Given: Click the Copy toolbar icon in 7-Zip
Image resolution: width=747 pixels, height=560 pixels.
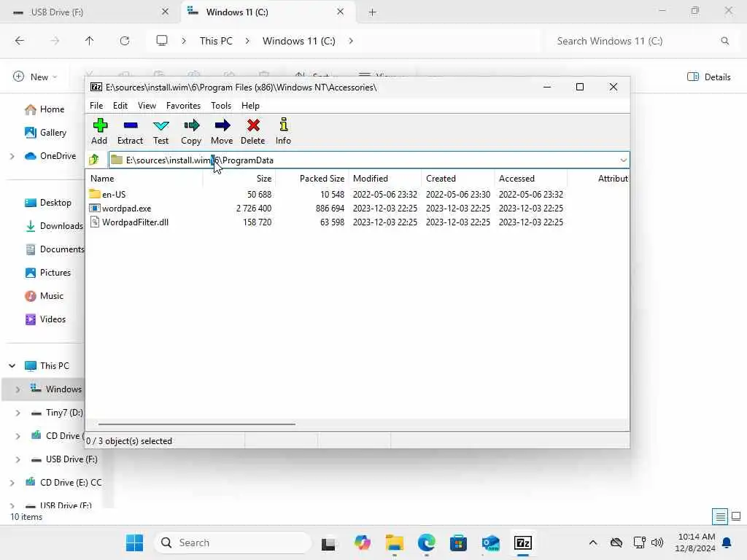Looking at the screenshot, I should pos(191,131).
